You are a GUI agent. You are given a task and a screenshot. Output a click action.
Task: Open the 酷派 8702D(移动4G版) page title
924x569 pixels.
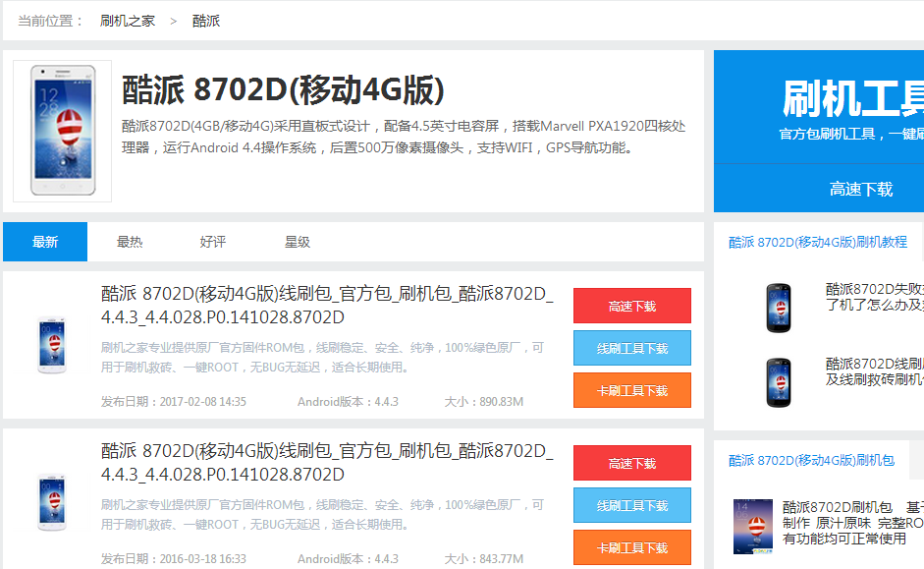pos(283,89)
